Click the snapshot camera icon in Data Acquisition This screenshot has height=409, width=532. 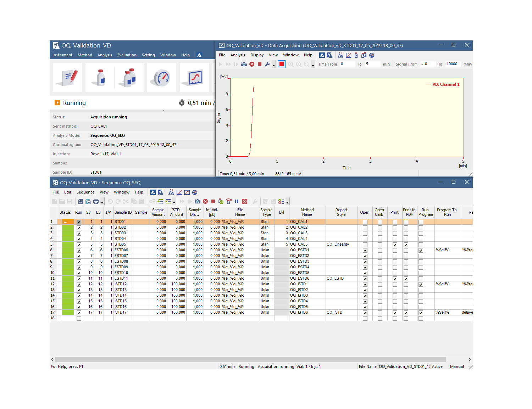click(244, 64)
